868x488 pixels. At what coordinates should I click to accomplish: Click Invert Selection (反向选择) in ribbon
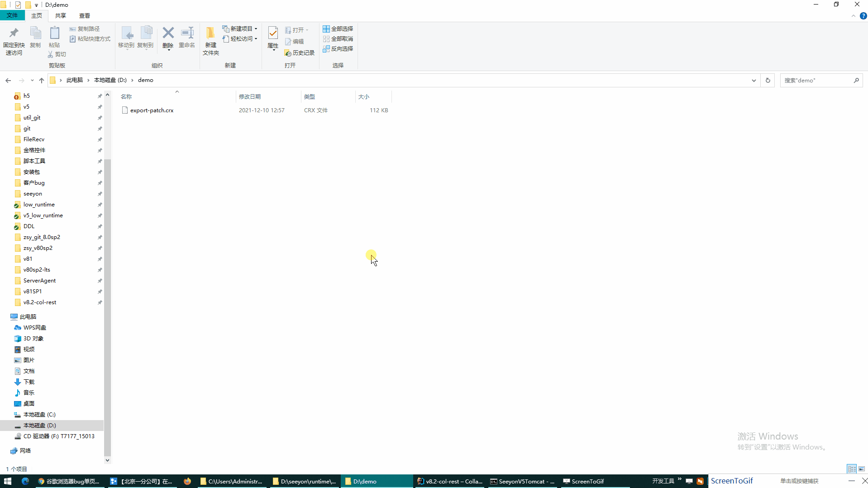pyautogui.click(x=338, y=48)
